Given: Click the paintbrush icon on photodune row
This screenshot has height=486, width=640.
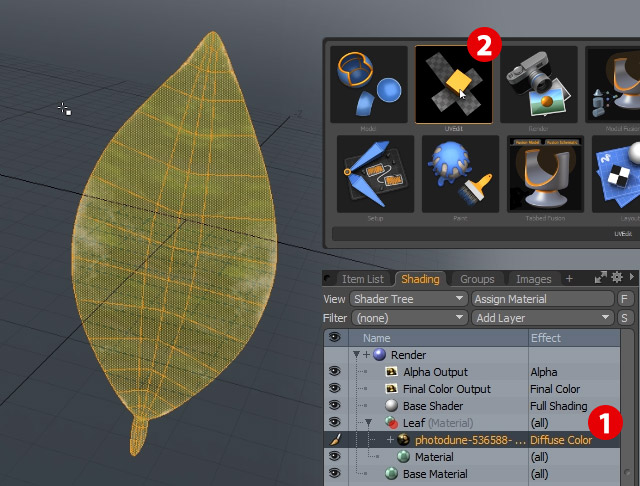Looking at the screenshot, I should [335, 440].
